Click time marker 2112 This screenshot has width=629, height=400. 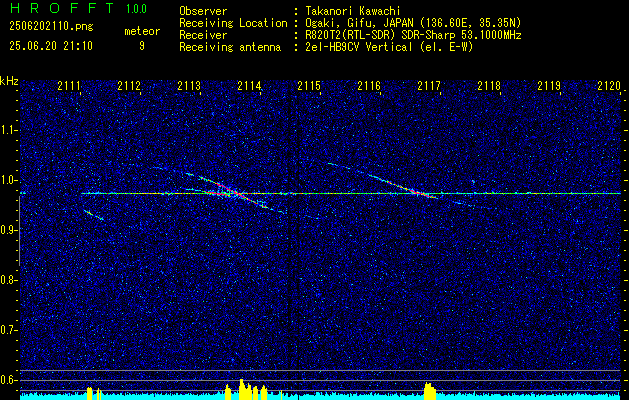129,85
